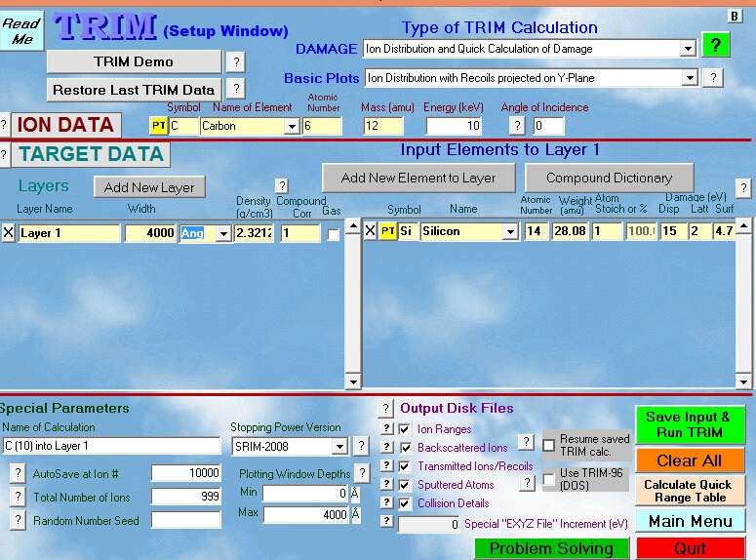Viewport: 756px width, 560px height.
Task: Click Save Input & Run TRIM
Action: click(690, 424)
